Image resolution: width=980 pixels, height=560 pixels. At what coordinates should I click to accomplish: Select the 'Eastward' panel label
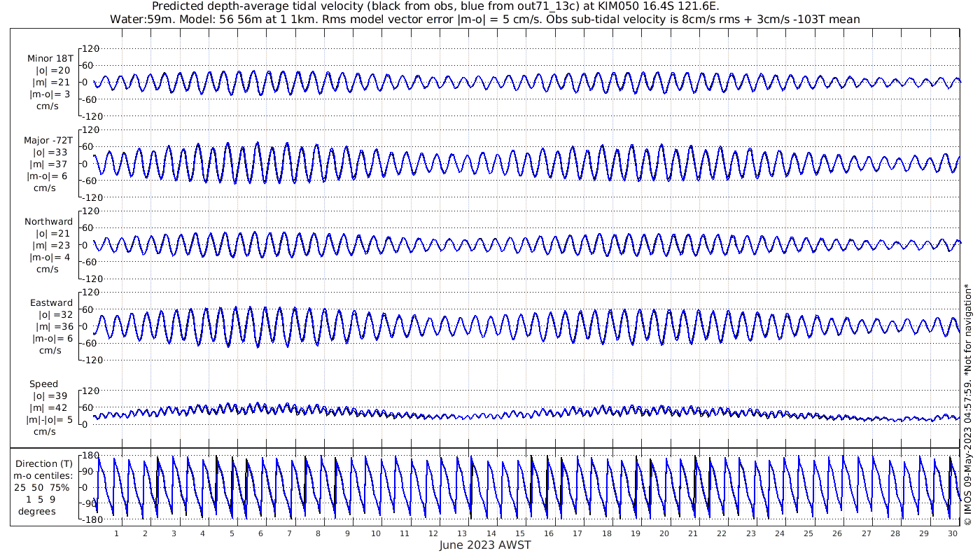point(51,302)
